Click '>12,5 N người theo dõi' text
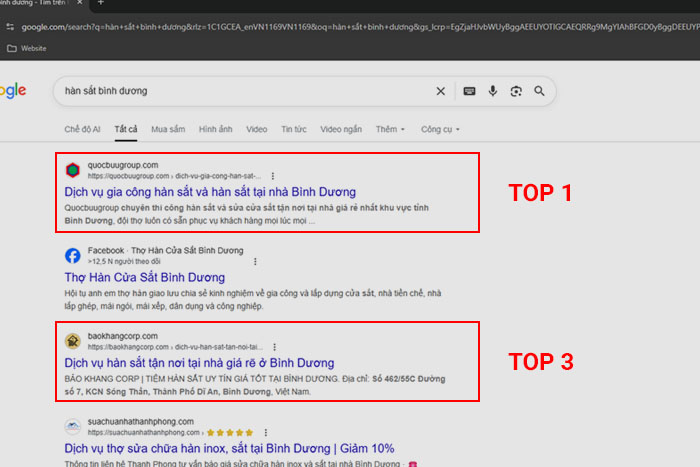700x467 pixels. coord(124,261)
